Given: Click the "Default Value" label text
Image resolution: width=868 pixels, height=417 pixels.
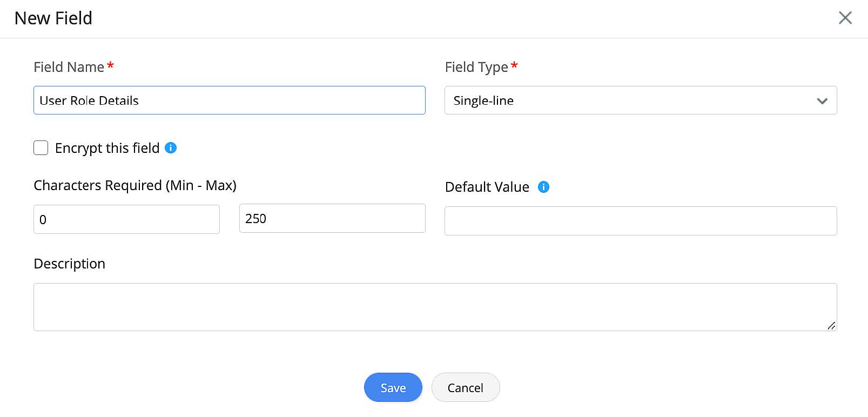Looking at the screenshot, I should [x=487, y=187].
